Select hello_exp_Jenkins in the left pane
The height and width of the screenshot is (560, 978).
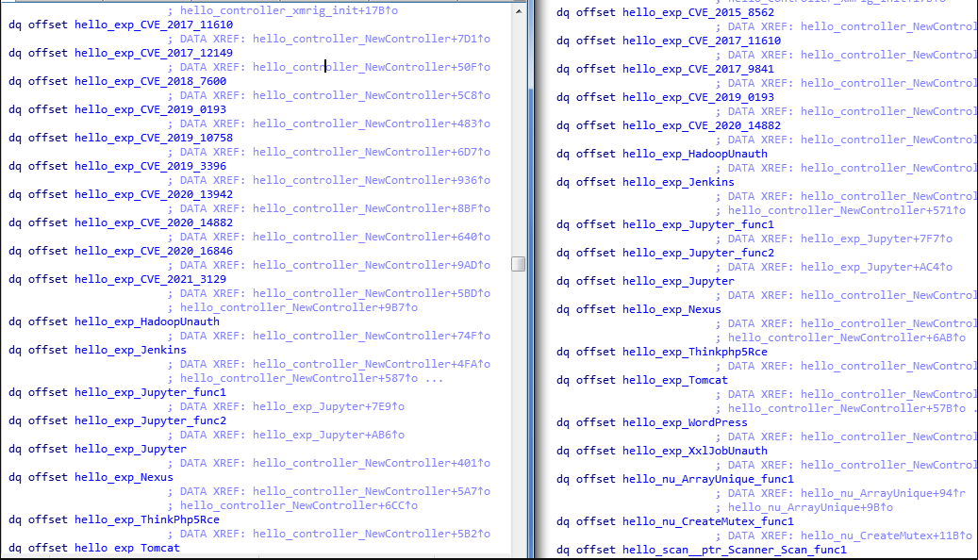pyautogui.click(x=130, y=350)
